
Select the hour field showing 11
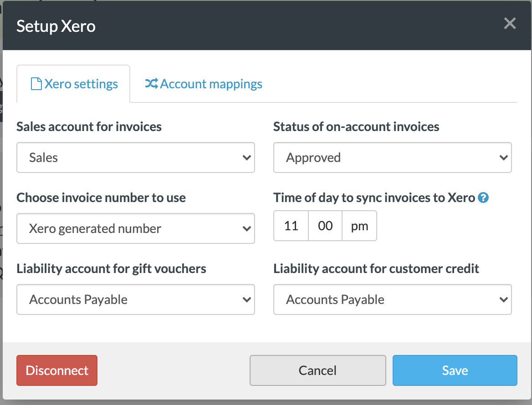pyautogui.click(x=291, y=226)
